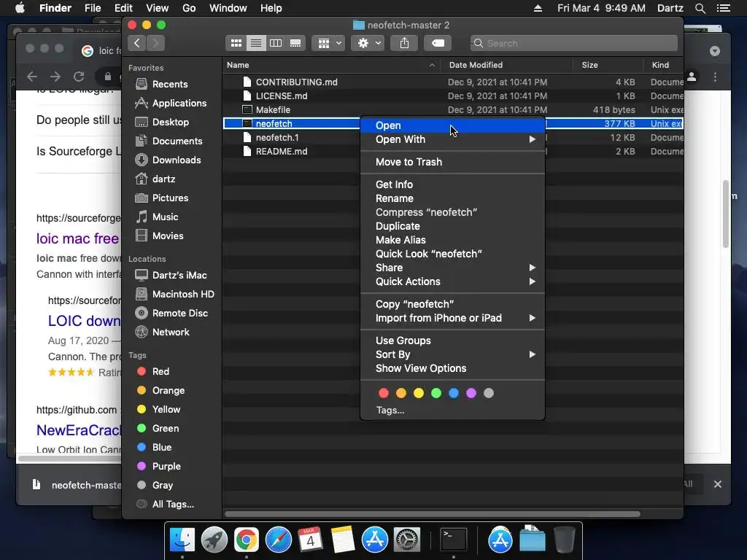This screenshot has width=747, height=560.
Task: Switch Finder to gallery view
Action: (x=295, y=43)
